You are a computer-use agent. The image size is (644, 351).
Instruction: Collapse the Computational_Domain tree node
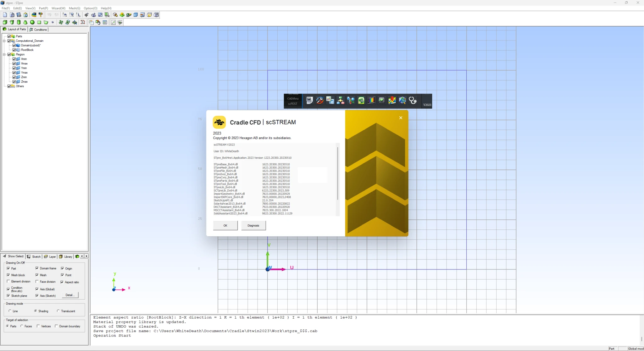tap(4, 41)
